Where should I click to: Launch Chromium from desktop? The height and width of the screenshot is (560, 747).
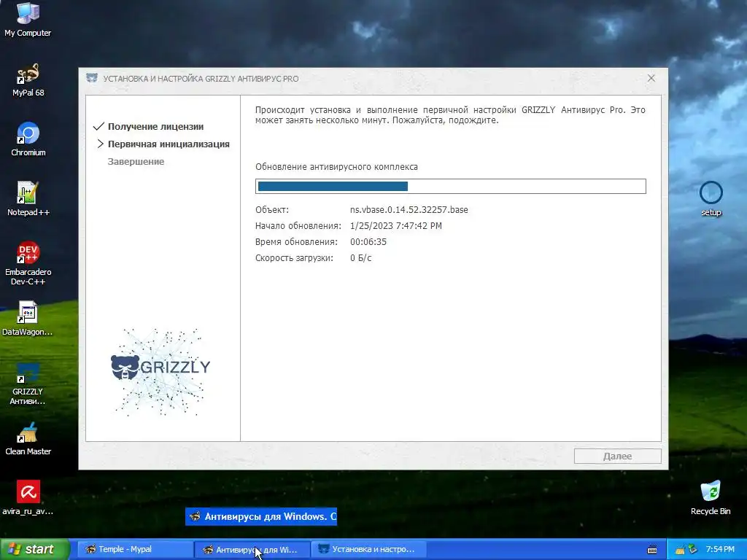[x=28, y=139]
